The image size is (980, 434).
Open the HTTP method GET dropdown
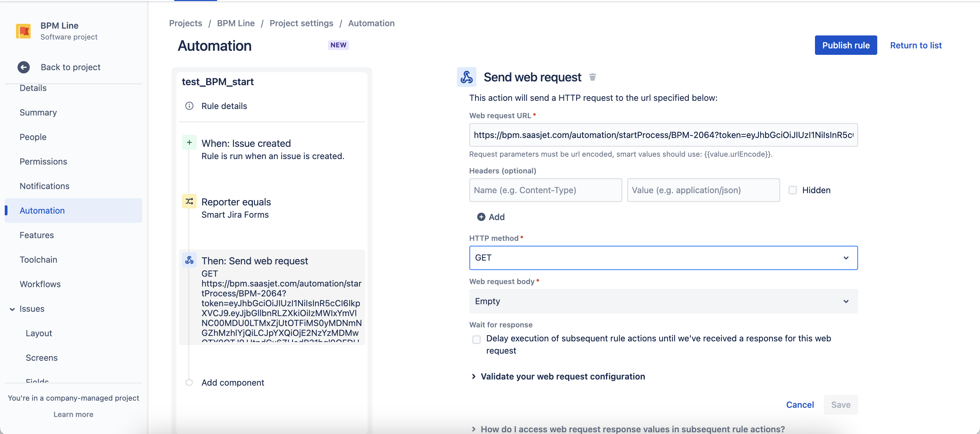663,258
